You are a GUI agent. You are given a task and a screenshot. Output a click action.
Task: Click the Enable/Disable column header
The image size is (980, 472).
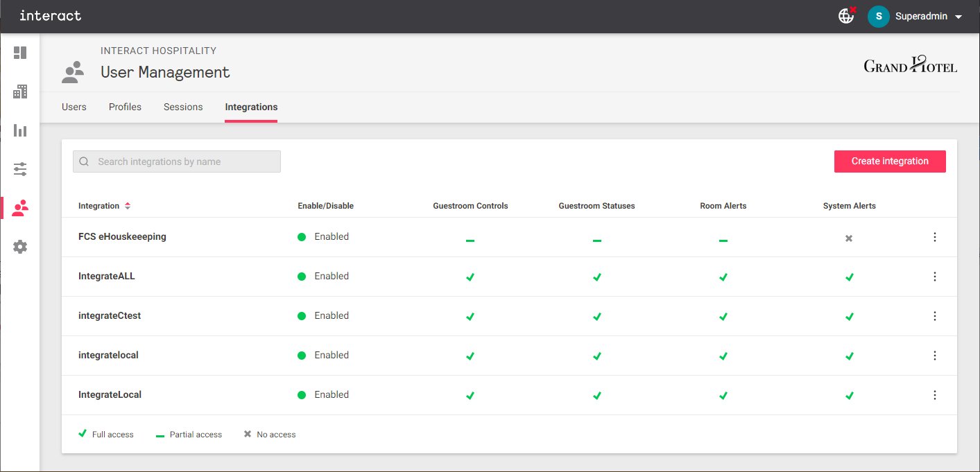pyautogui.click(x=325, y=206)
